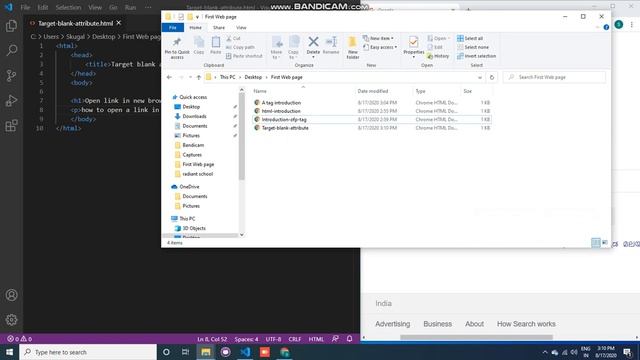Click Search First Web page field
The width and height of the screenshot is (640, 360).
coord(554,77)
